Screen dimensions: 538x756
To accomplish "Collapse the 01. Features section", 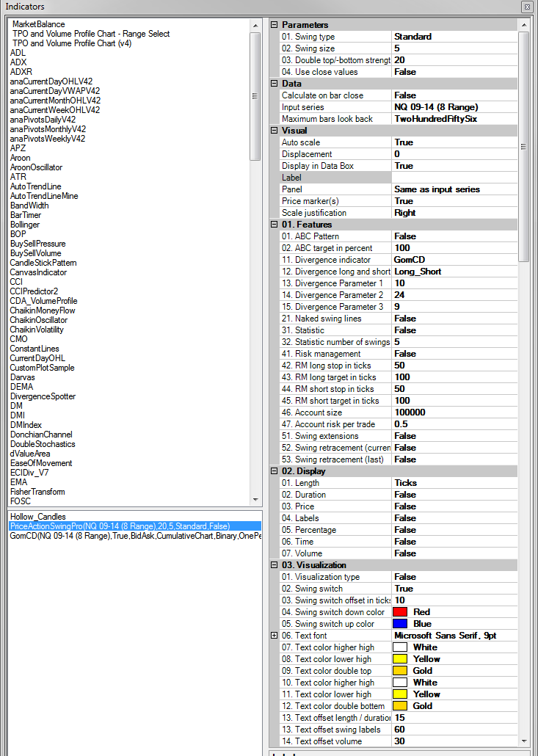I will tap(275, 225).
